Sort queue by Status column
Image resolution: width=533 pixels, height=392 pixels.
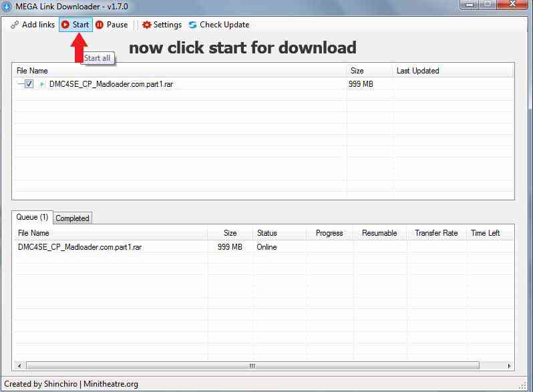tap(280, 233)
